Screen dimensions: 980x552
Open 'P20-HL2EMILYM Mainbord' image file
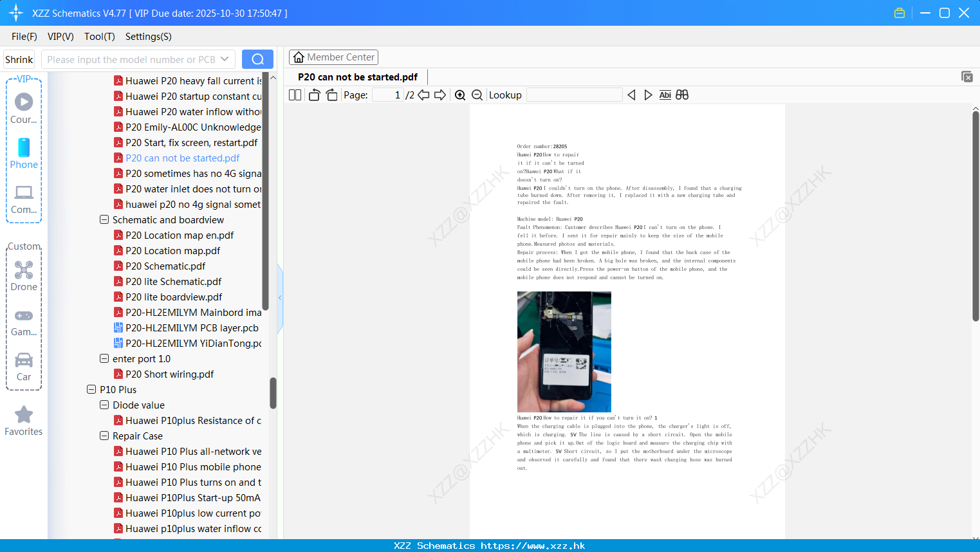[x=187, y=312]
